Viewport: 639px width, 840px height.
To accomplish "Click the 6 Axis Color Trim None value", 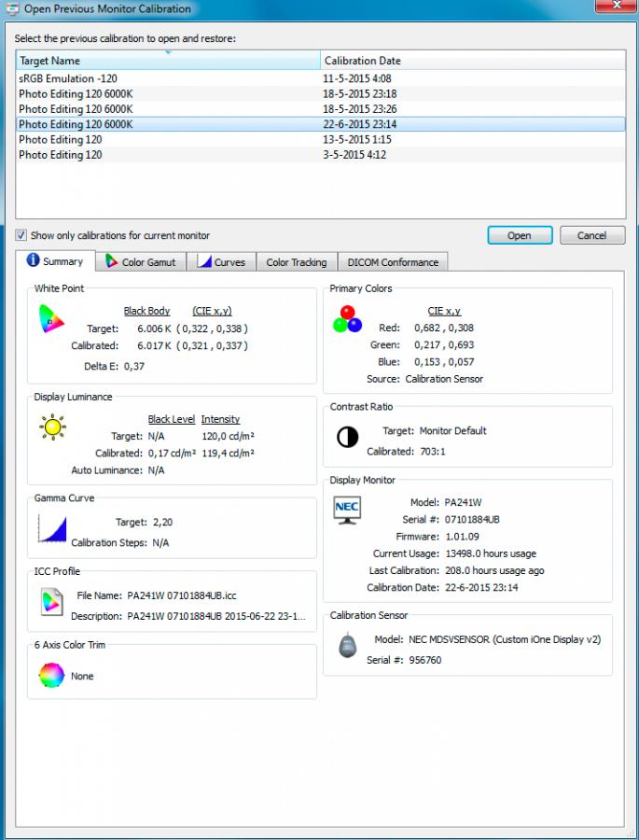I will click(x=82, y=676).
